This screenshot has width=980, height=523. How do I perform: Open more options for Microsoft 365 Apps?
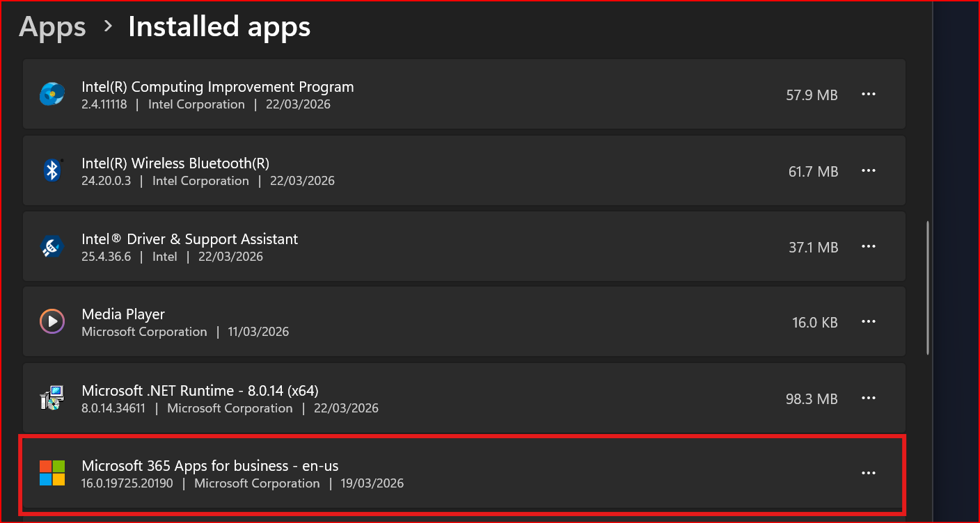pyautogui.click(x=868, y=473)
